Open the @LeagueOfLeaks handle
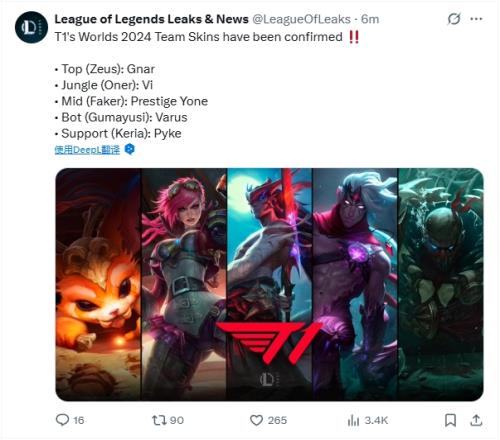 pos(301,19)
